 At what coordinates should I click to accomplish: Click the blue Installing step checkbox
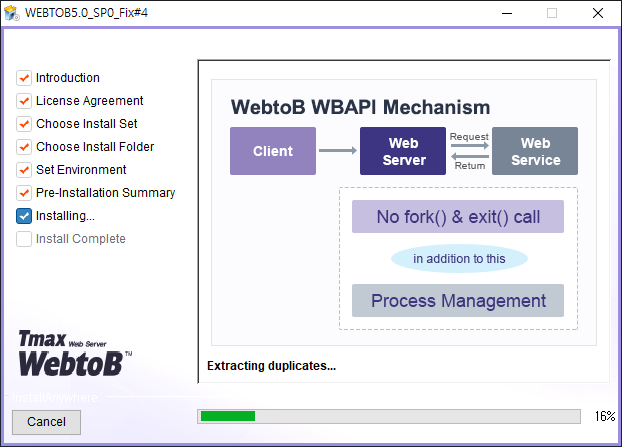[24, 216]
